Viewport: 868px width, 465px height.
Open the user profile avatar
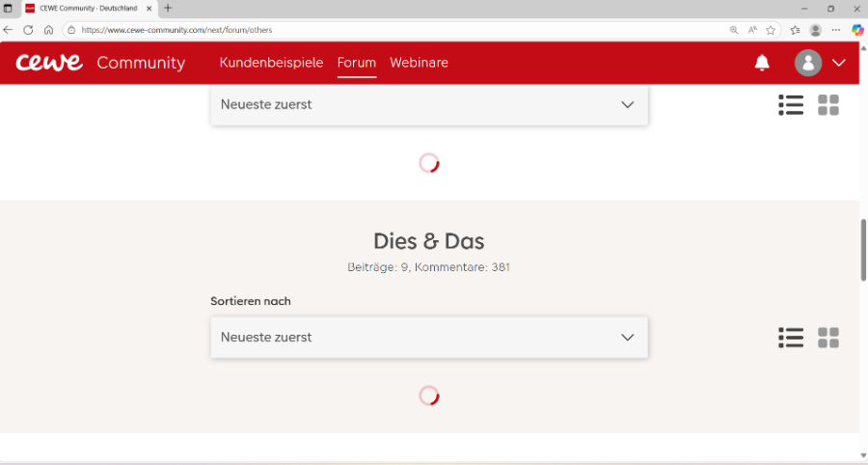(x=807, y=63)
